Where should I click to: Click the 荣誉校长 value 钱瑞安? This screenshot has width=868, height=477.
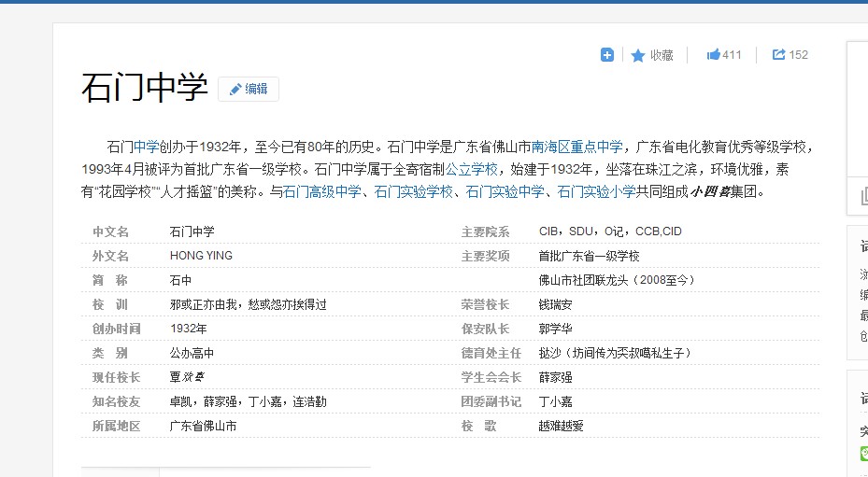coord(555,305)
